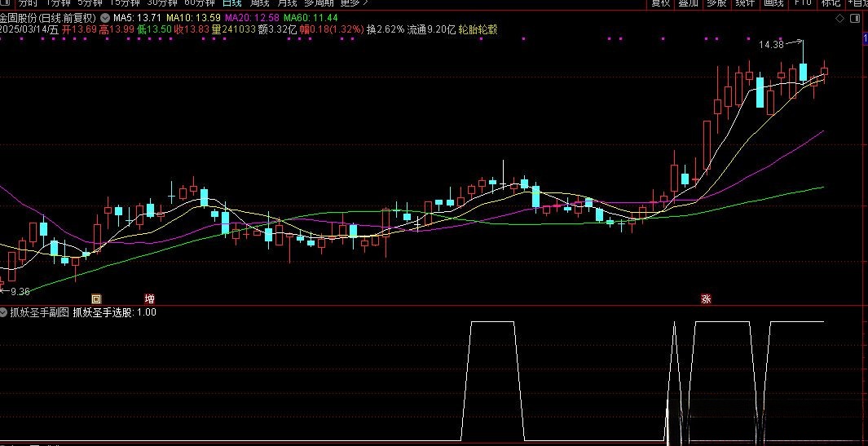Click the 涨 marker below the chart
868x446 pixels.
point(706,299)
